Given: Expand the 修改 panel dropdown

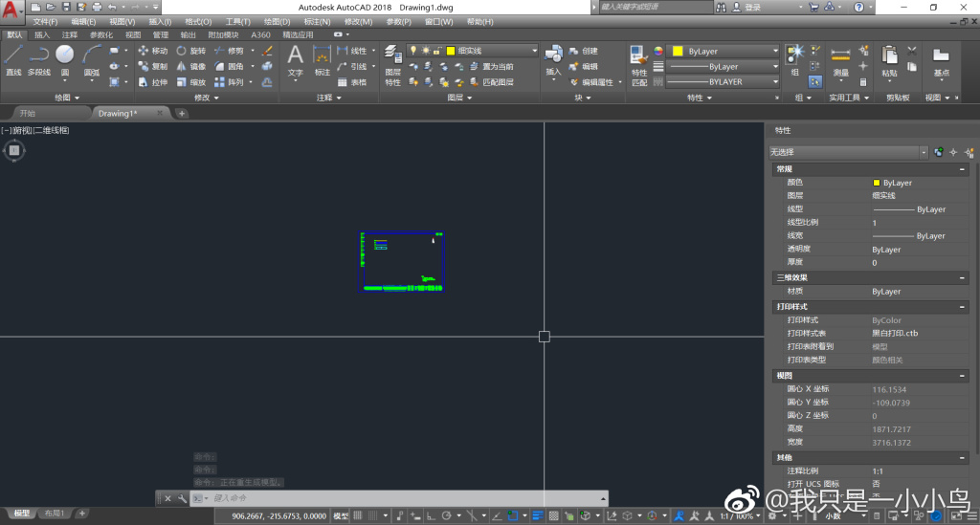Looking at the screenshot, I should click(207, 98).
